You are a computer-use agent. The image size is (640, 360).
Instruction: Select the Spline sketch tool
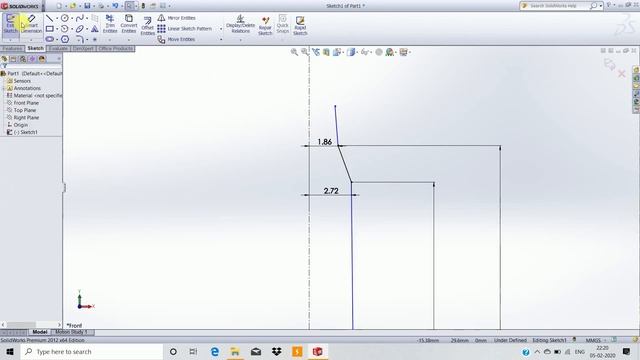80,18
